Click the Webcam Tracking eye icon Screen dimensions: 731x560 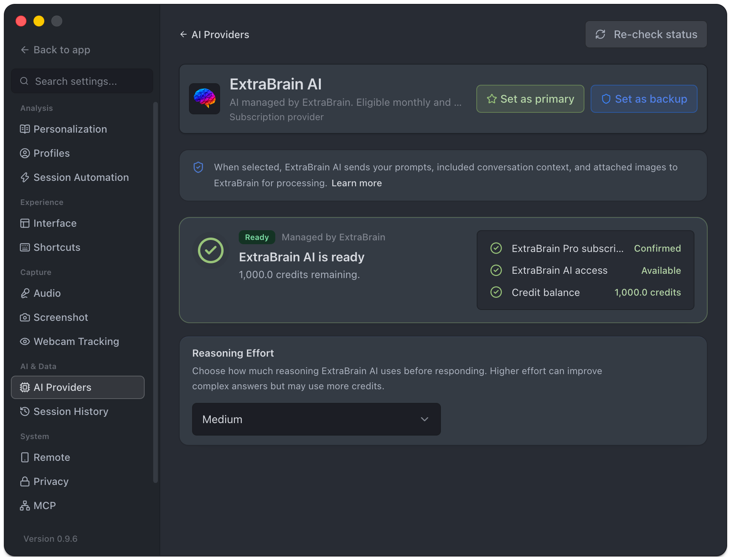tap(25, 341)
